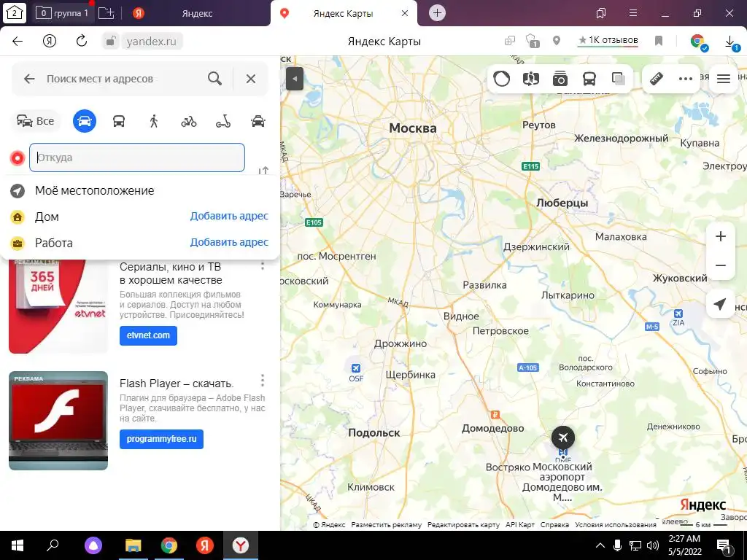Toggle street panoramas camera layer
Image resolution: width=747 pixels, height=560 pixels.
[x=560, y=79]
